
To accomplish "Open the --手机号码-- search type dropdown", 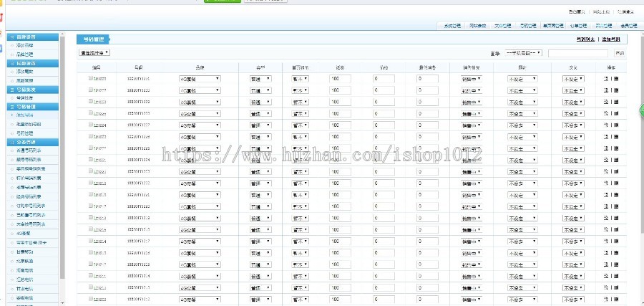I will click(524, 53).
